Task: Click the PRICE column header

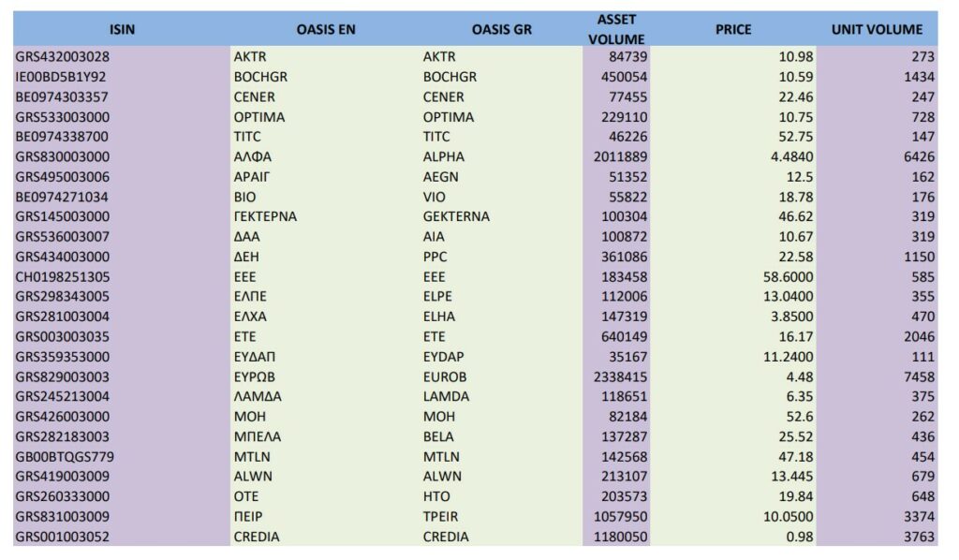Action: click(x=732, y=29)
